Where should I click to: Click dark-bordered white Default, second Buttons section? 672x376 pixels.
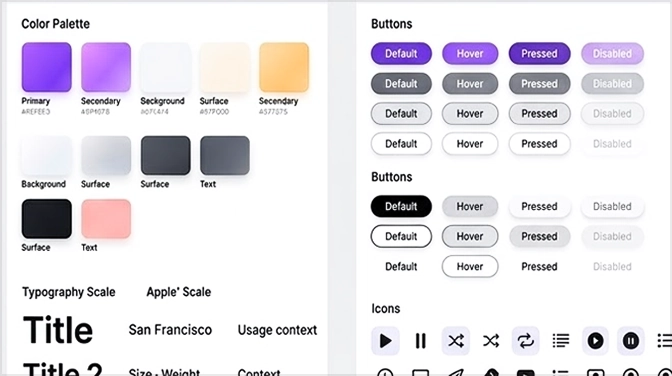click(x=401, y=236)
